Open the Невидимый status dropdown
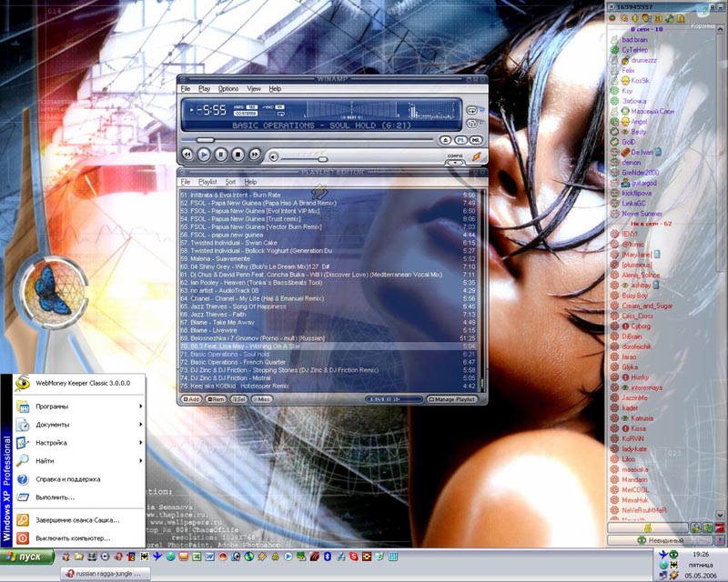This screenshot has width=728, height=582. [659, 540]
